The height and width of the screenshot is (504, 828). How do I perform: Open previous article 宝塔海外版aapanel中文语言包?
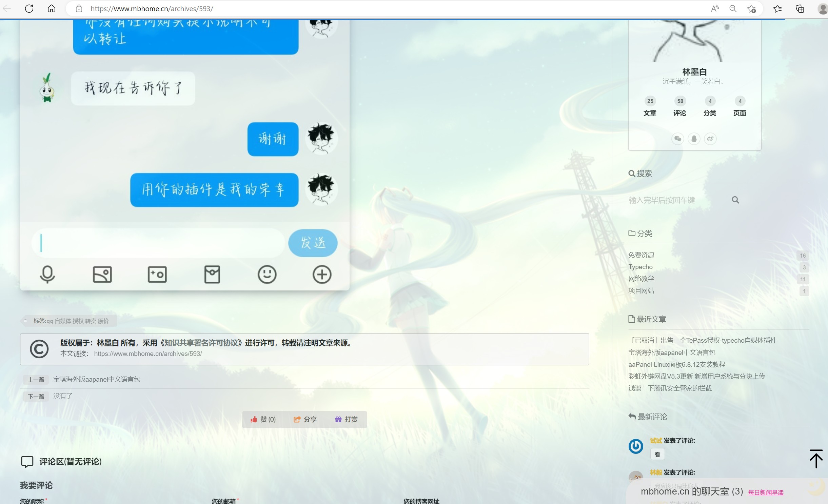[97, 379]
